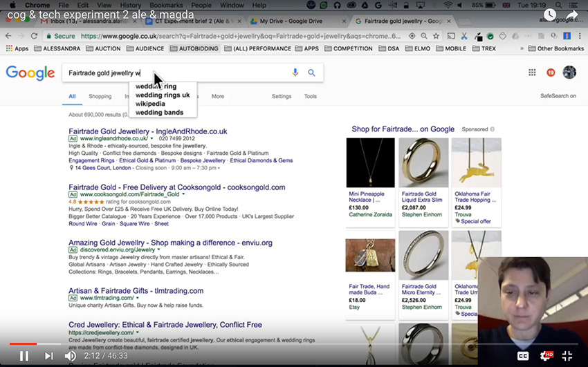Toggle closed captions CC button
The height and width of the screenshot is (367, 588).
(x=523, y=356)
